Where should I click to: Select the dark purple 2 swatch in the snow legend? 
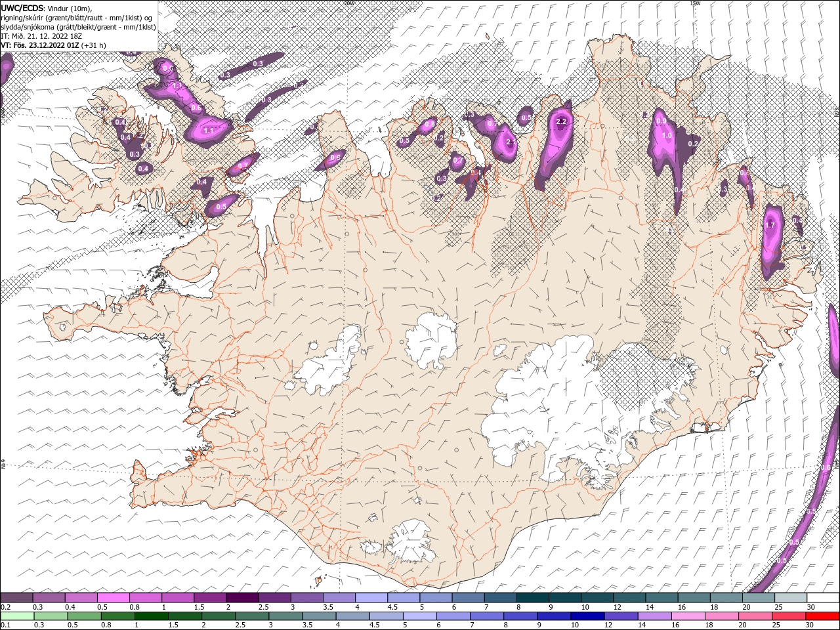tap(241, 598)
